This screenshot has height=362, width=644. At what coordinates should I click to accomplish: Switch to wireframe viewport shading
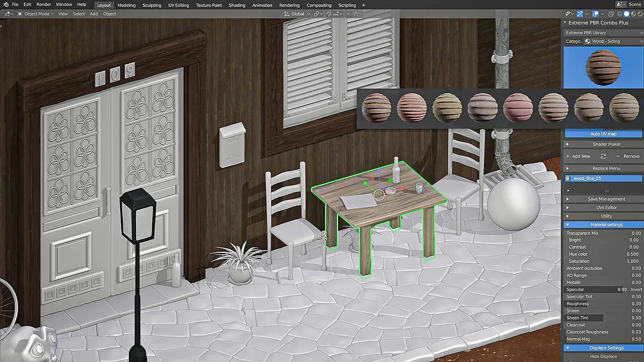(620, 14)
